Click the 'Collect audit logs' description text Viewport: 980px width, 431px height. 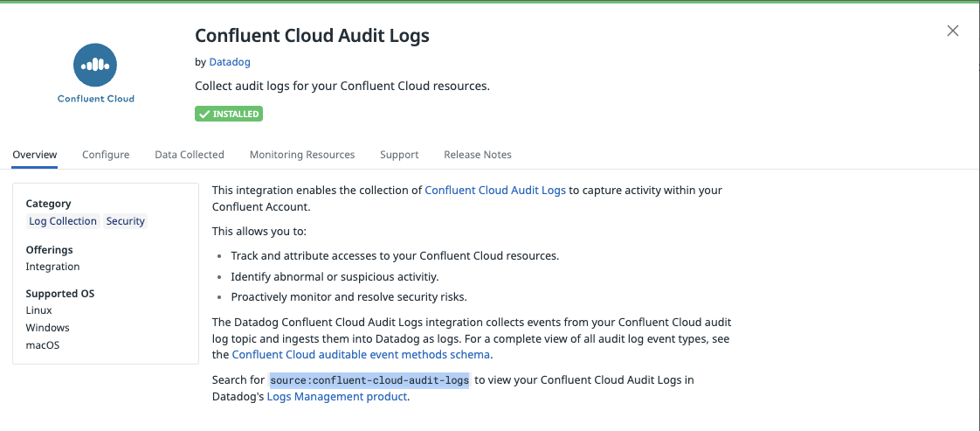[x=342, y=87]
